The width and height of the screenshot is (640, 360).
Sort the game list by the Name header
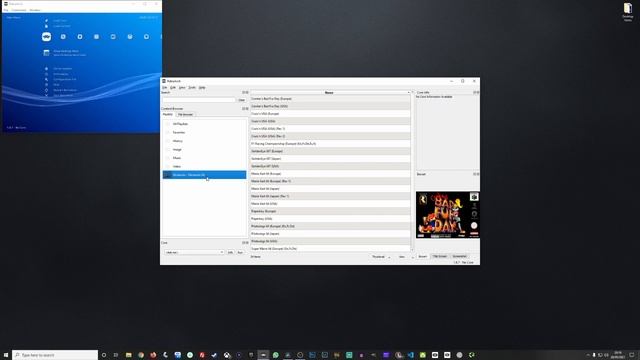point(329,93)
